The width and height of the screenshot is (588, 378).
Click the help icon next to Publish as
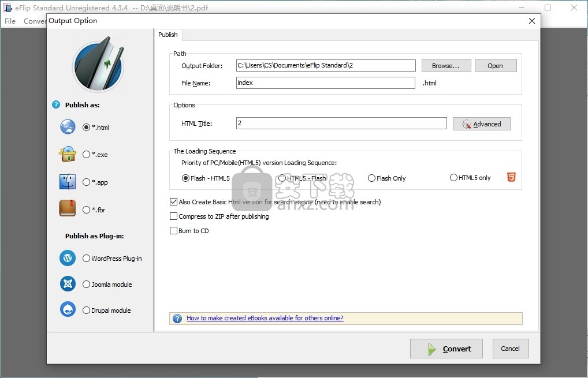click(56, 104)
